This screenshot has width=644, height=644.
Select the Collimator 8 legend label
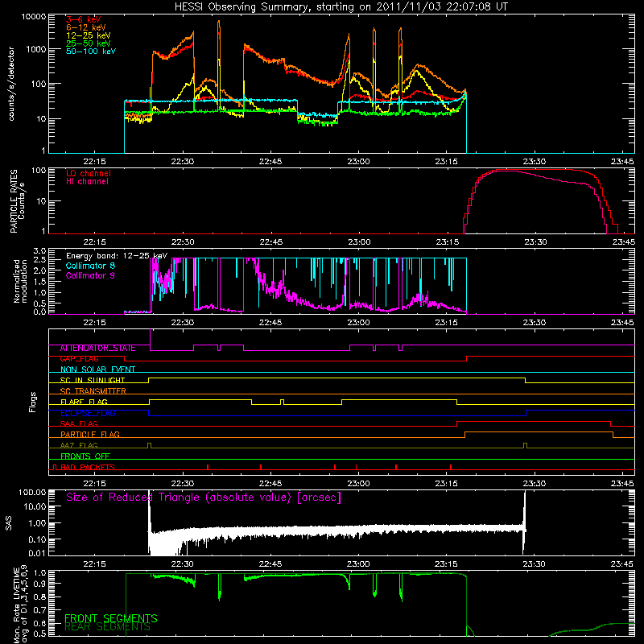point(90,266)
